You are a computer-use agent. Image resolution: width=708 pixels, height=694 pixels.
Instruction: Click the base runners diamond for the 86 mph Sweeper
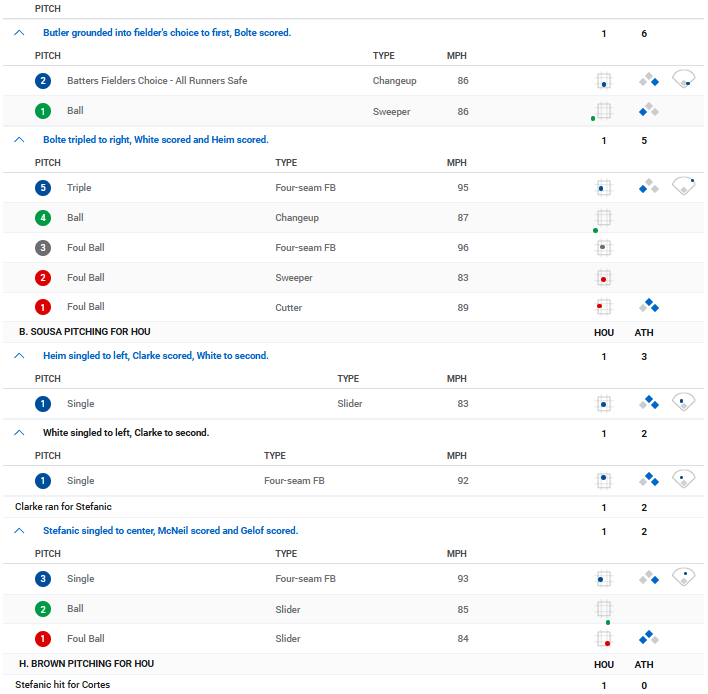tap(649, 110)
